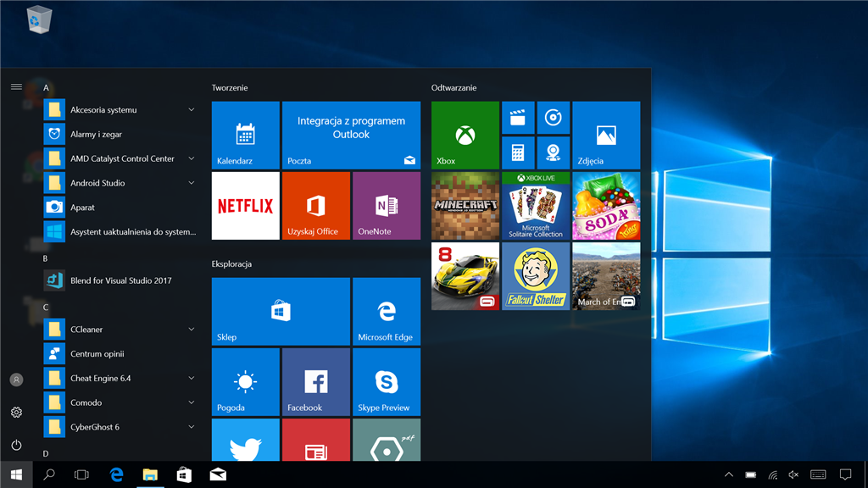
Task: Open the user account icon
Action: [x=16, y=380]
